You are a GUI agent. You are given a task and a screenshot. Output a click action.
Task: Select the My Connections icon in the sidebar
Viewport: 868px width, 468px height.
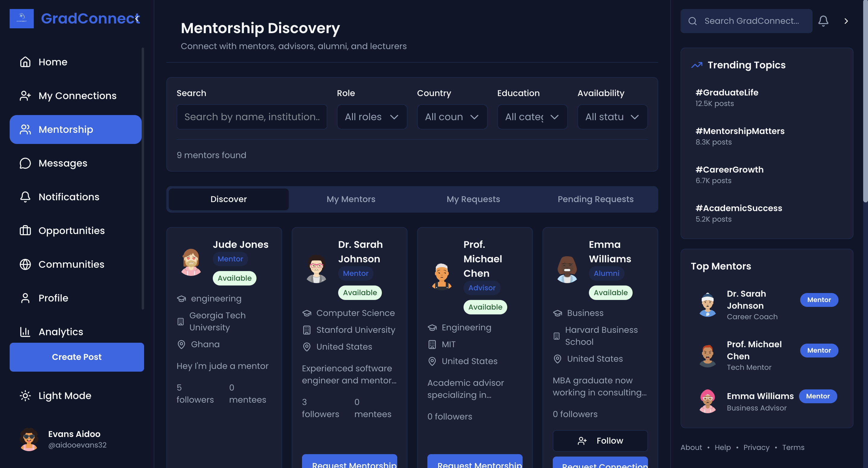point(25,96)
